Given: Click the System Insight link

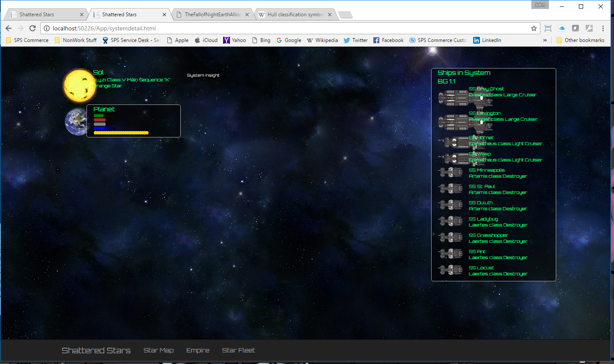Looking at the screenshot, I should [203, 75].
